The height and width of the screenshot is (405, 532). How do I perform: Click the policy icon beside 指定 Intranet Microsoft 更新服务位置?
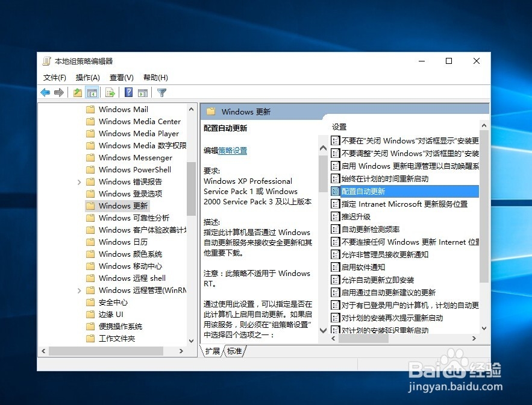(x=335, y=204)
